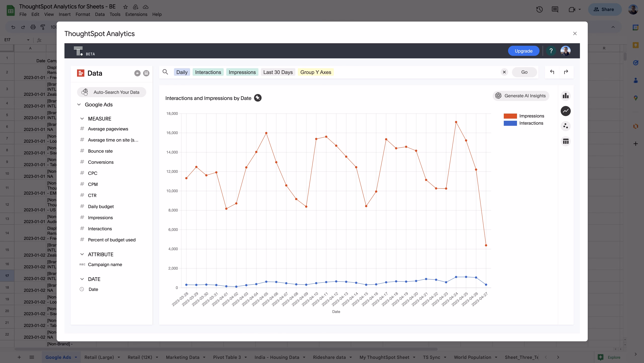Screen dimensions: 644x363
Task: Open Google Calendar side panel icon
Action: 635,27
